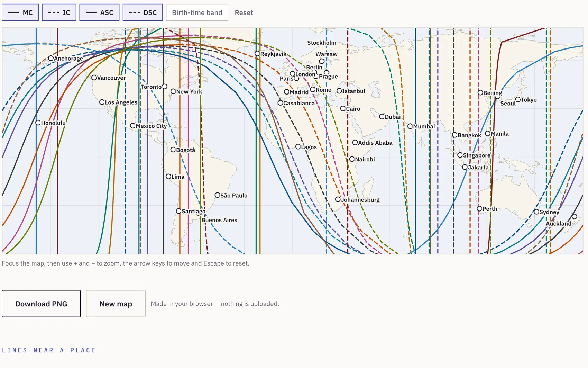Select the Los Angeles marker circle
This screenshot has height=368, width=588.
click(102, 102)
